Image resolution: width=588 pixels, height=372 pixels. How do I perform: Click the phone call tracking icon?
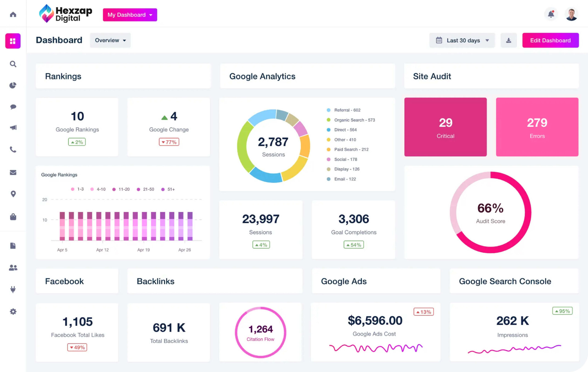13,149
